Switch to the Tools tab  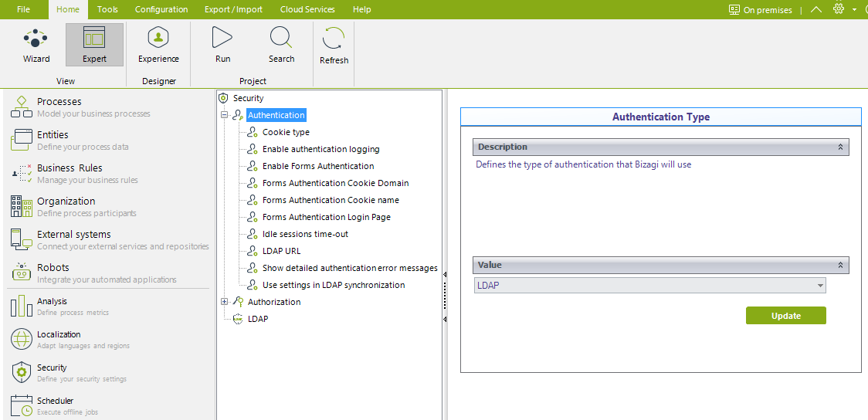(107, 9)
